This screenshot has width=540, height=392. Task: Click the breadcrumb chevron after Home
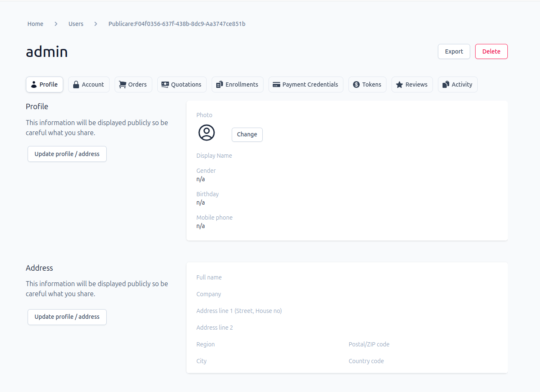56,24
